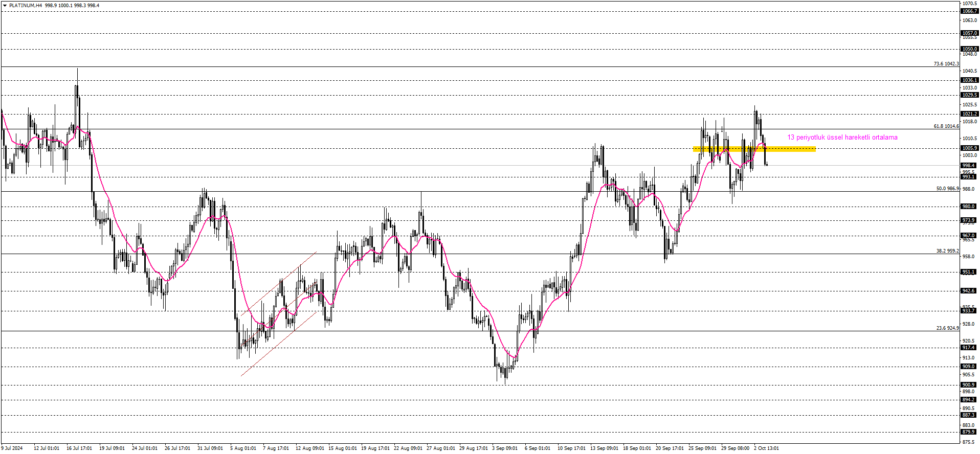Select the yellow highlighted rectangle zone
The image size is (980, 454).
[754, 149]
